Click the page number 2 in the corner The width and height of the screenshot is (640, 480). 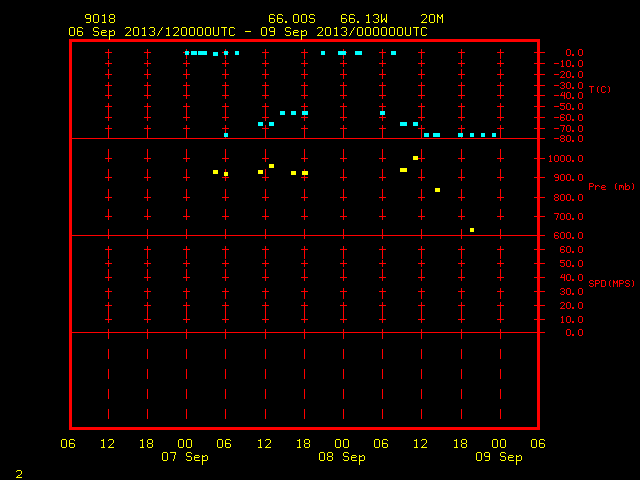(x=19, y=474)
